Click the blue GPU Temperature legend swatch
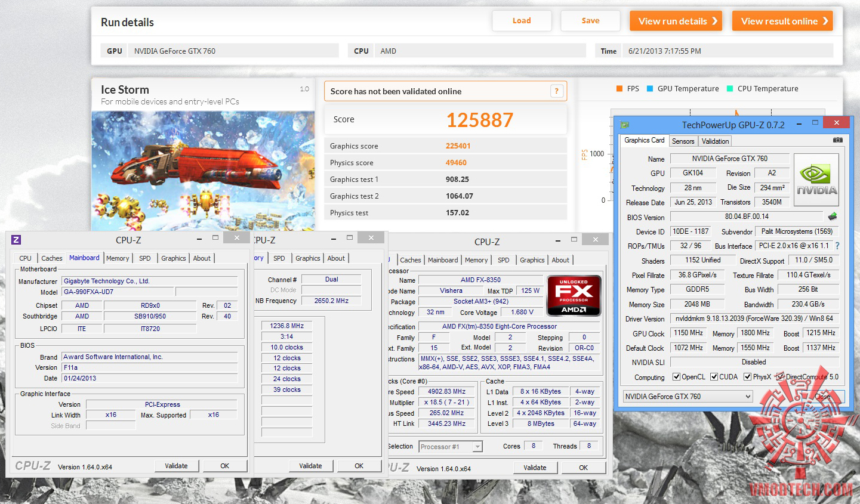 click(x=650, y=88)
